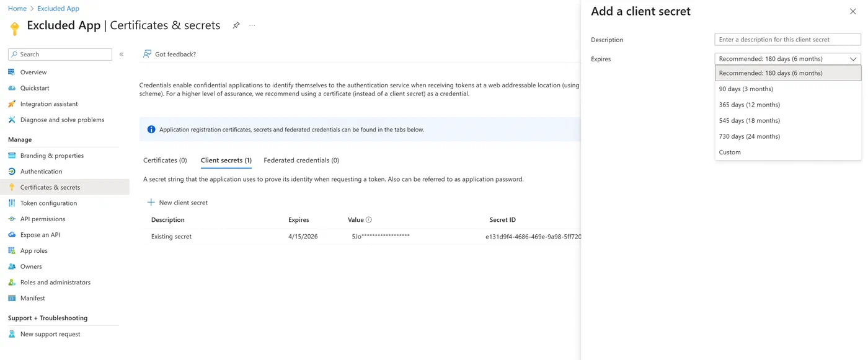Click the Roles and administrators icon

tap(12, 282)
